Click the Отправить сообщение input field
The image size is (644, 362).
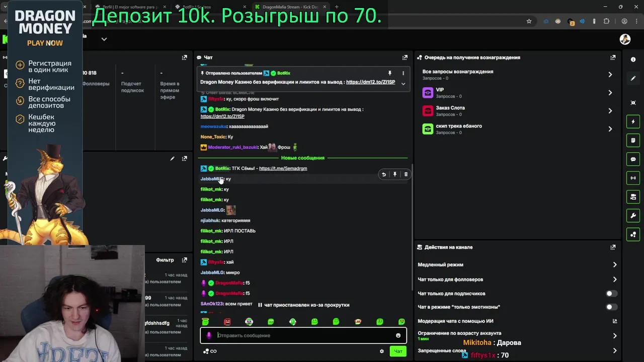pyautogui.click(x=303, y=335)
